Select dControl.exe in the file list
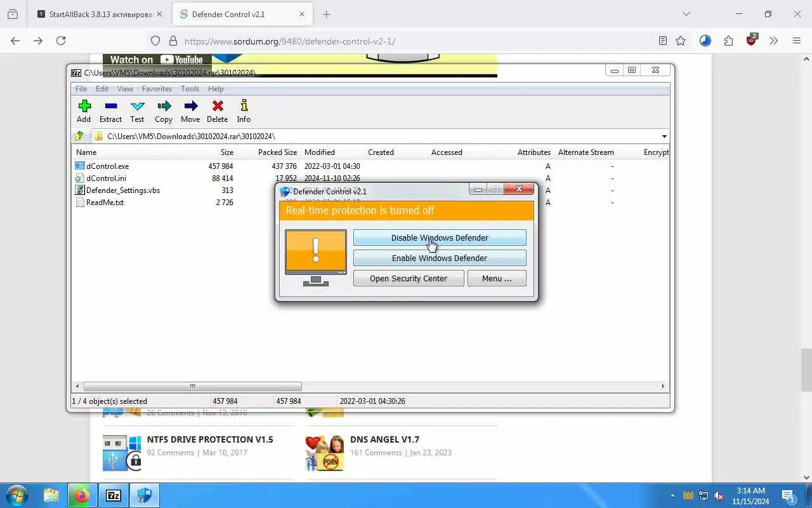The width and height of the screenshot is (812, 508). (107, 166)
